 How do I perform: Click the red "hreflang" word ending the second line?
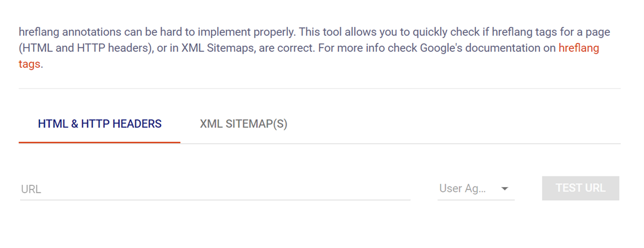579,48
